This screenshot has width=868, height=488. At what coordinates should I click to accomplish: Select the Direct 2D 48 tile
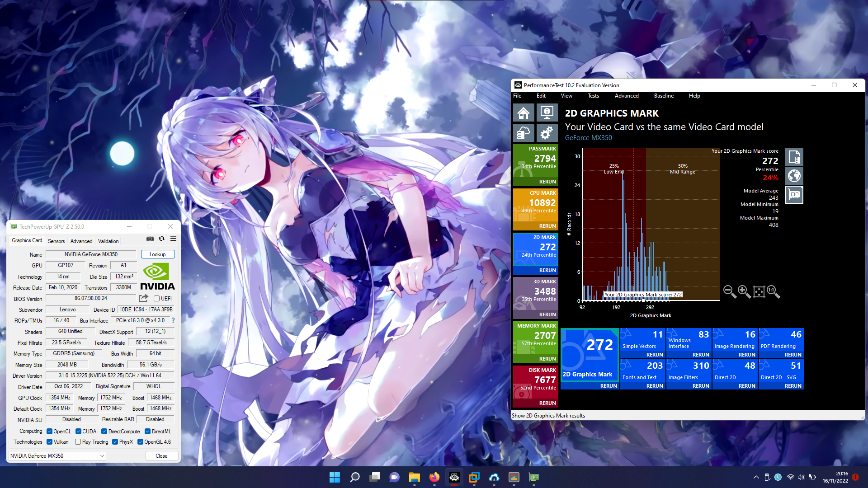coord(735,371)
